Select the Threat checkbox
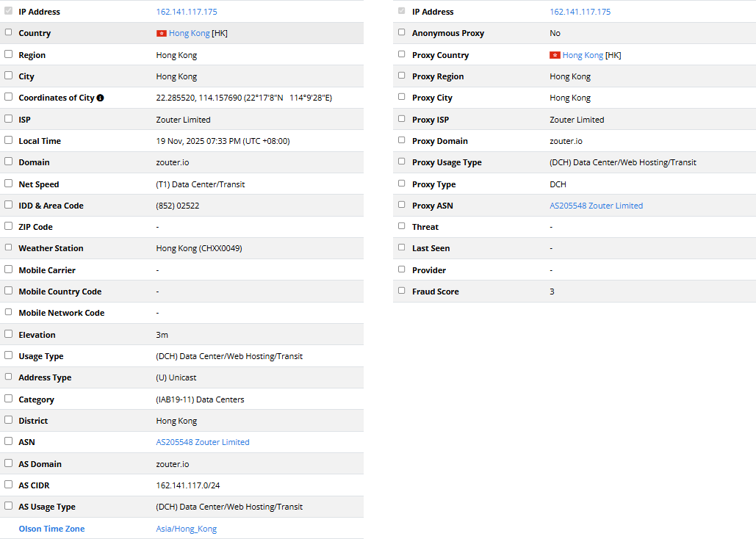Image resolution: width=756 pixels, height=539 pixels. (401, 226)
